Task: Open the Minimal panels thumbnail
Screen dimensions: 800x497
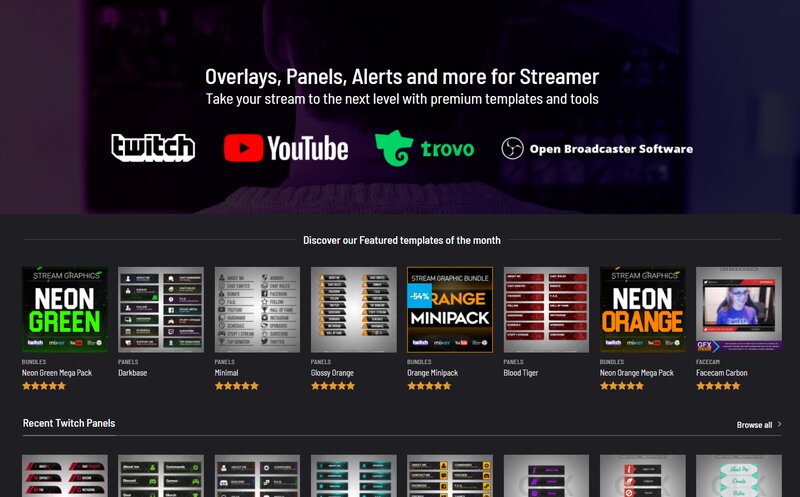Action: 257,309
